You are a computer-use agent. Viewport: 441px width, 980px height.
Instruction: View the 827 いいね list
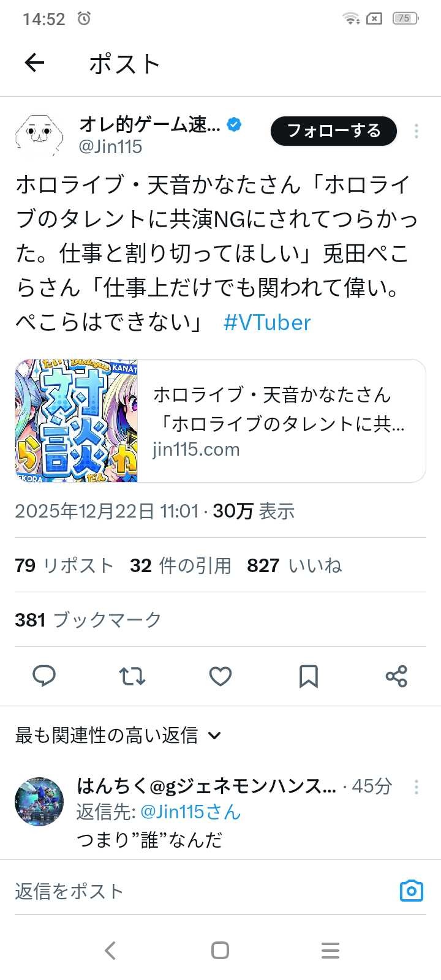point(295,565)
